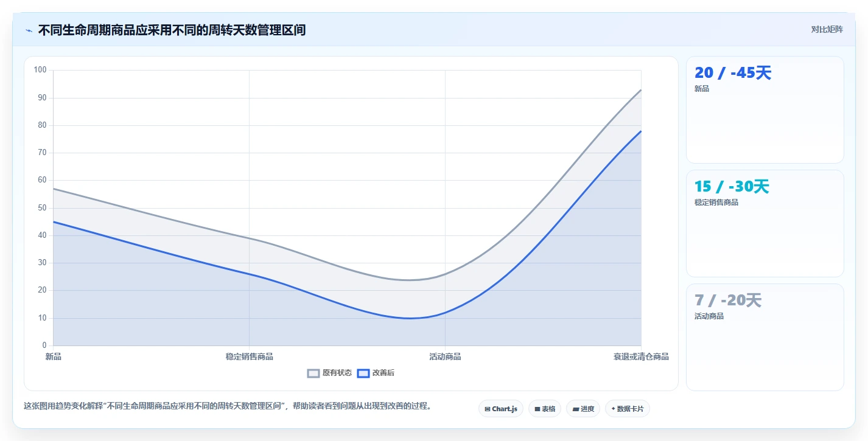Click the 20 / -45天 value

pyautogui.click(x=733, y=73)
